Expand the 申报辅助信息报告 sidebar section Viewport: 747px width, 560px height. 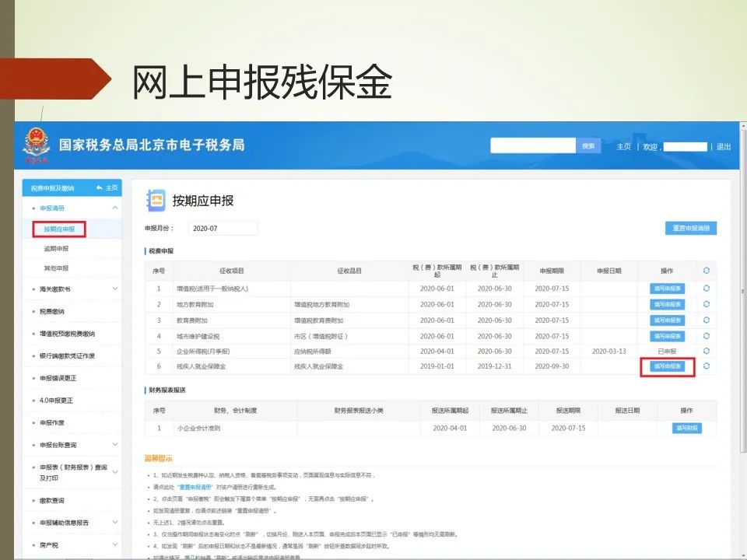(115, 522)
